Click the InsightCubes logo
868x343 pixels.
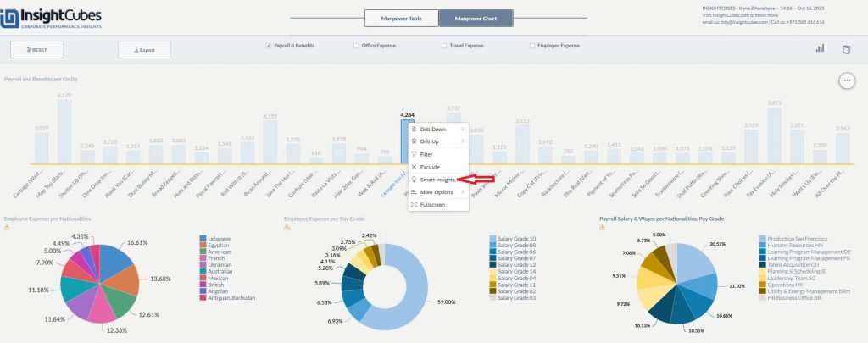point(53,19)
